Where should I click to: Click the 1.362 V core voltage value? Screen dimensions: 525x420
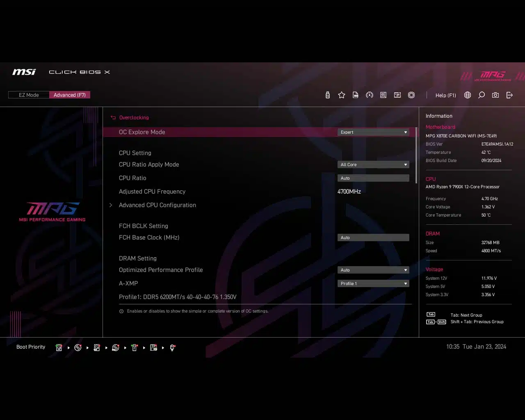488,207
